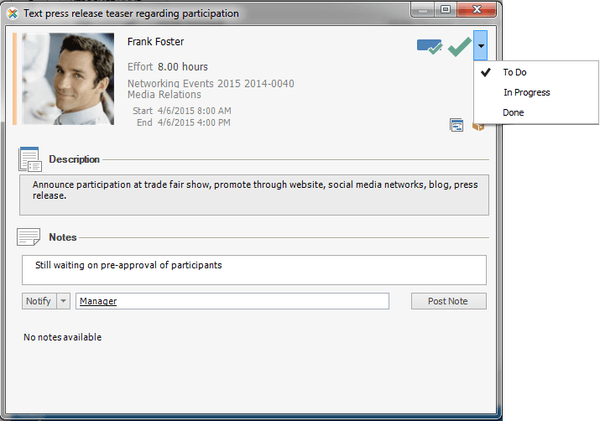
Task: Click the Description section document icon
Action: 30,159
